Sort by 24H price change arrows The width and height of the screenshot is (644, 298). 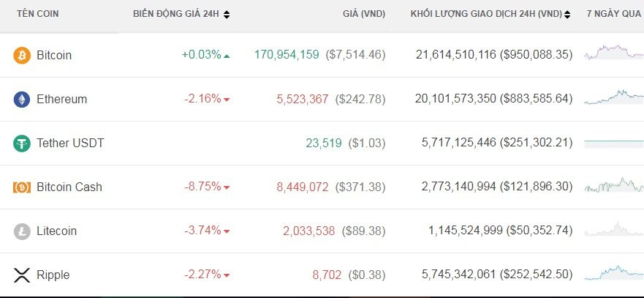pyautogui.click(x=227, y=14)
